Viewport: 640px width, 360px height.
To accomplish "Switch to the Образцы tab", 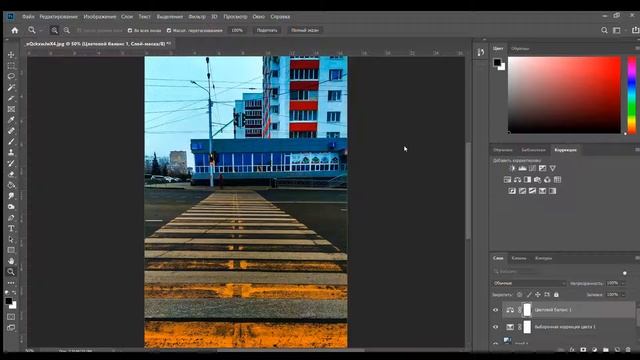I will [x=520, y=49].
